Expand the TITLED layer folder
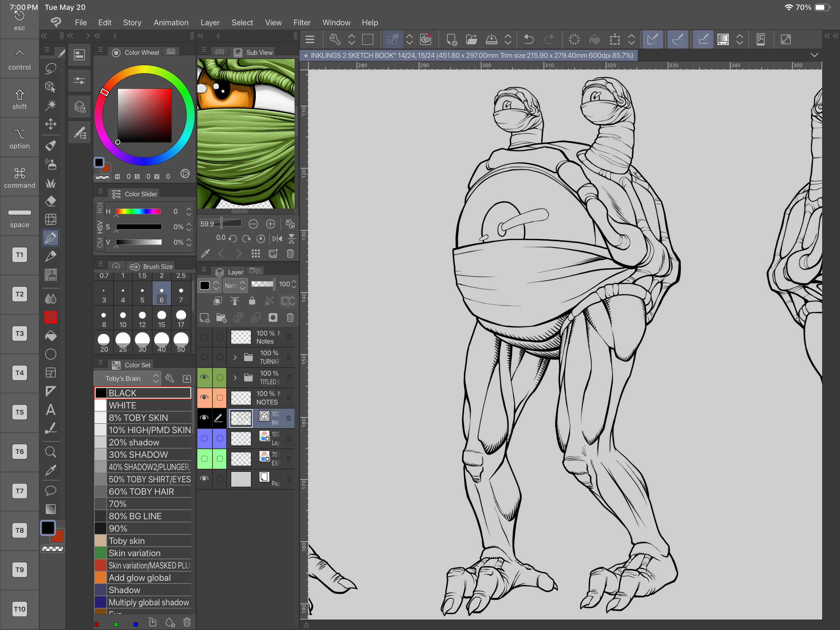The width and height of the screenshot is (840, 630). 235,377
